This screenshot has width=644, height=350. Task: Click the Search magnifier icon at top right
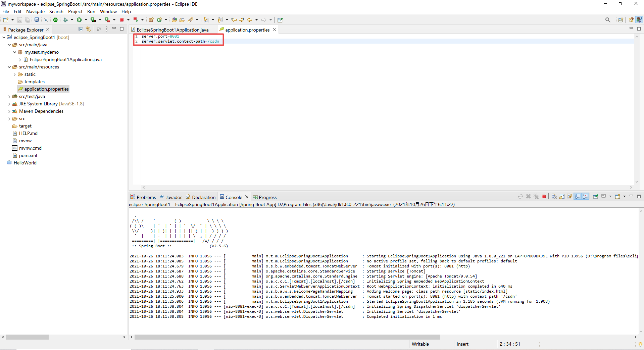click(x=608, y=20)
